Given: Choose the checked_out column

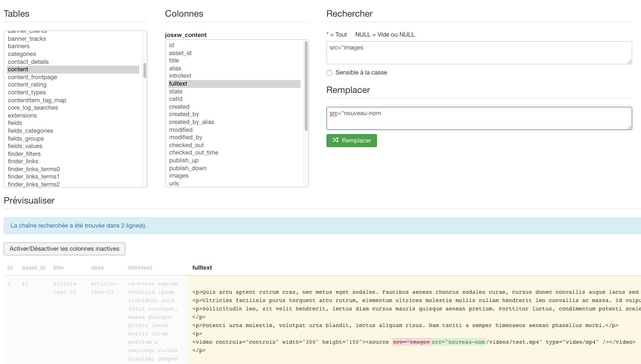Looking at the screenshot, I should tap(234, 145).
